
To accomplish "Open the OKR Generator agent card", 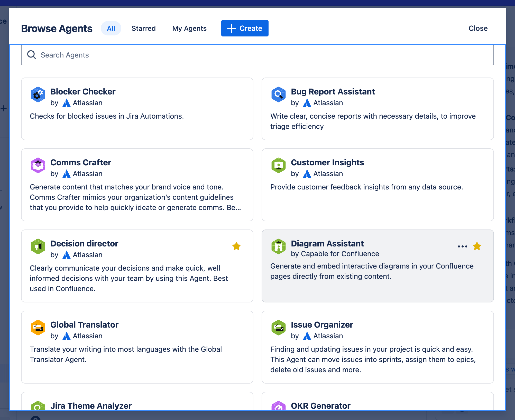I will [320, 406].
